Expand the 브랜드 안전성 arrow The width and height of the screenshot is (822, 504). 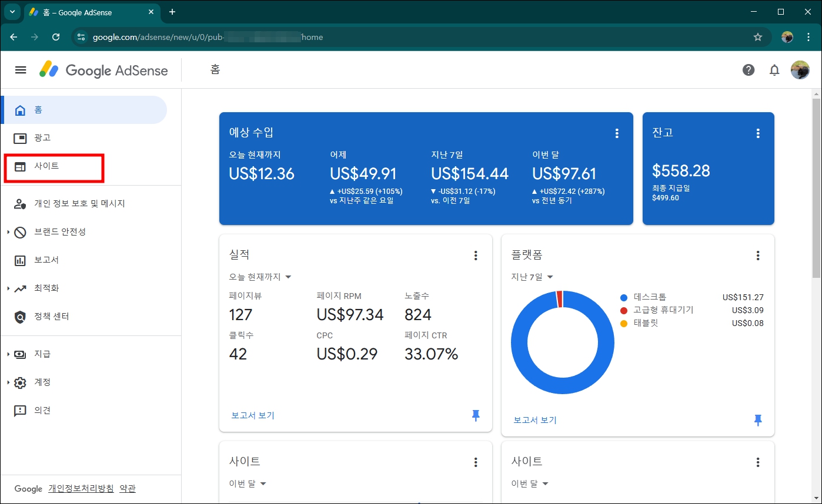click(x=8, y=232)
